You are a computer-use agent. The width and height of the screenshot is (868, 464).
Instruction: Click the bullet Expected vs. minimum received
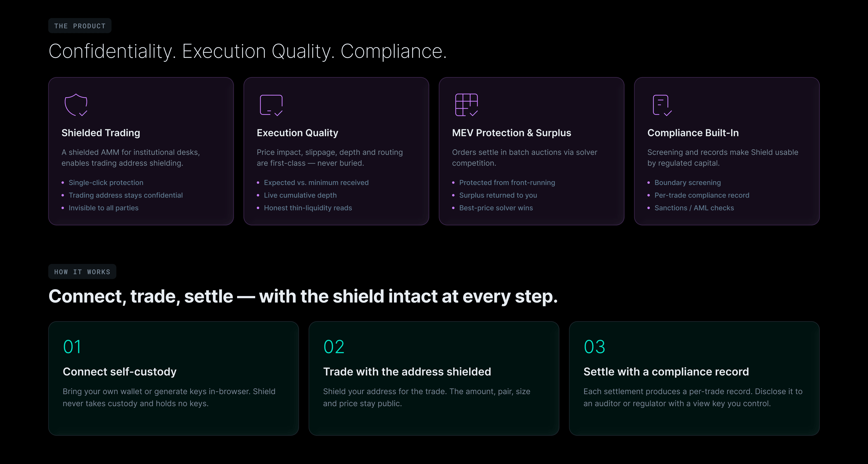(x=316, y=182)
